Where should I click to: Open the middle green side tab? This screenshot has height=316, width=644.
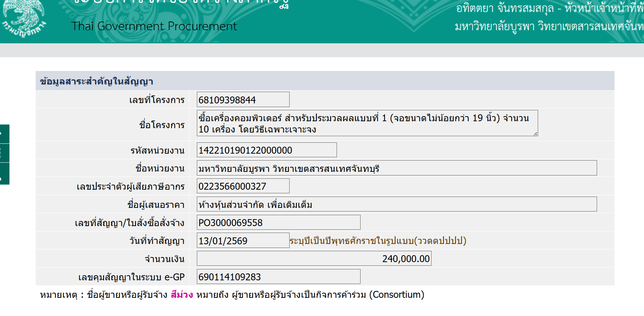click(x=4, y=153)
